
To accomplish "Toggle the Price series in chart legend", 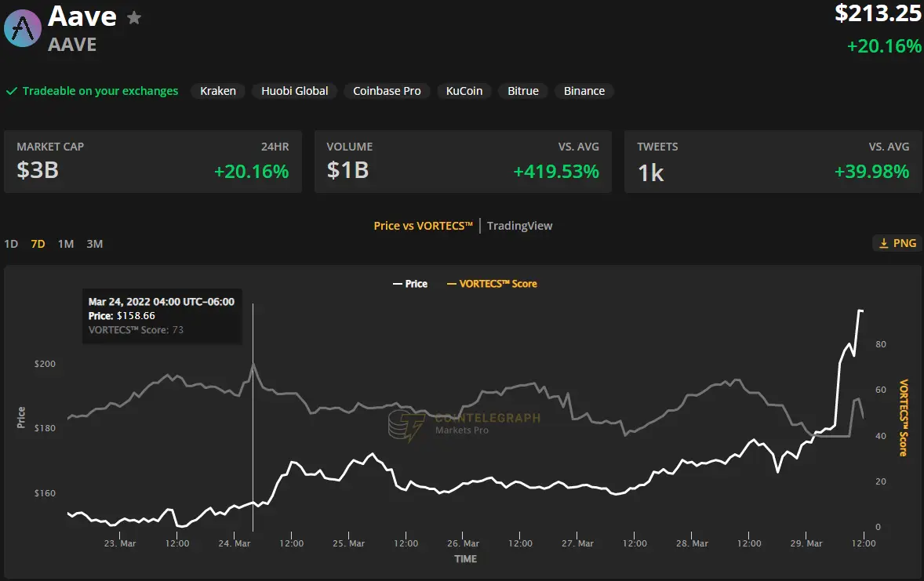I will pos(409,284).
